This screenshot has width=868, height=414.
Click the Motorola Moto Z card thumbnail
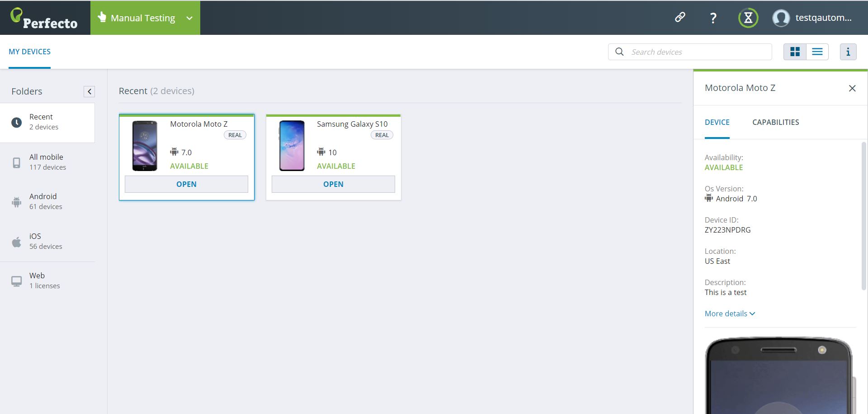[145, 146]
